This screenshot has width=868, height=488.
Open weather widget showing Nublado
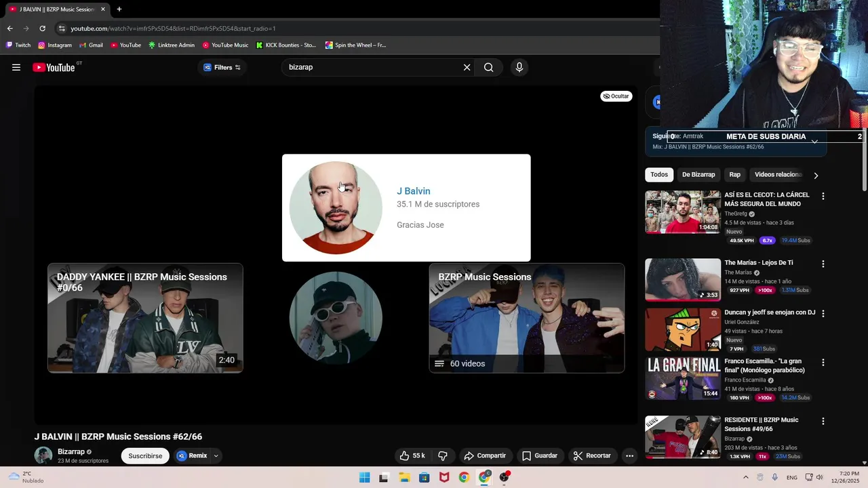point(26,477)
